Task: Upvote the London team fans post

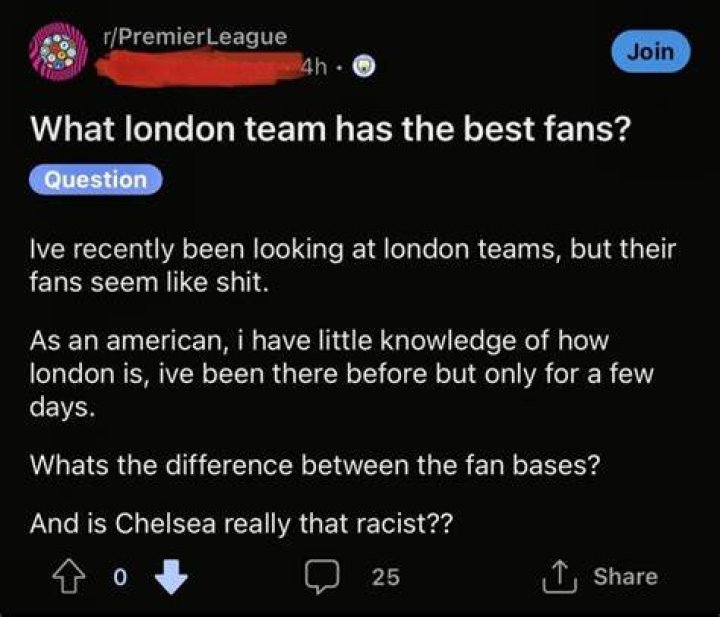Action: (69, 576)
